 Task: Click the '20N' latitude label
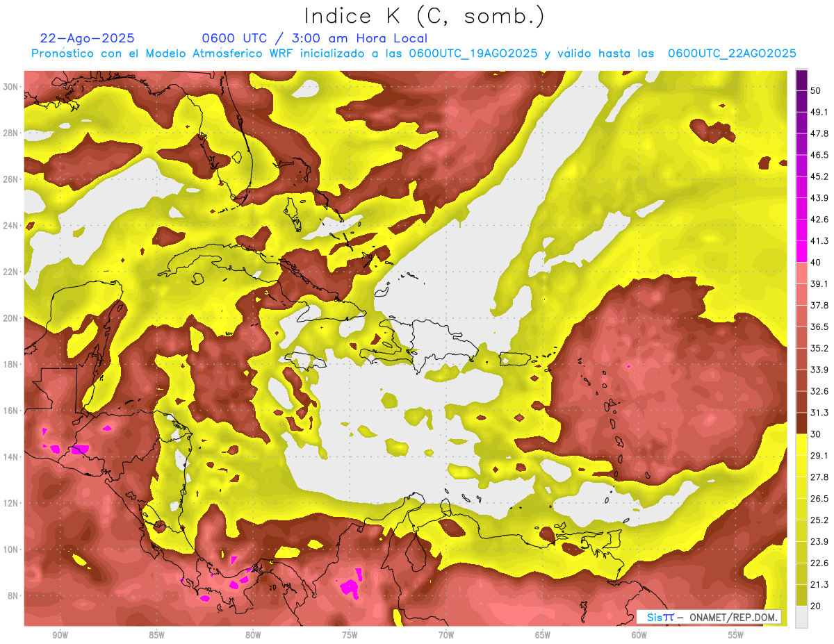pos(11,318)
